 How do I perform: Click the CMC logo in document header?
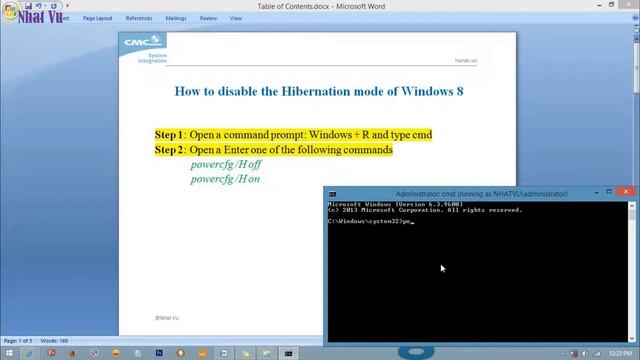(142, 41)
